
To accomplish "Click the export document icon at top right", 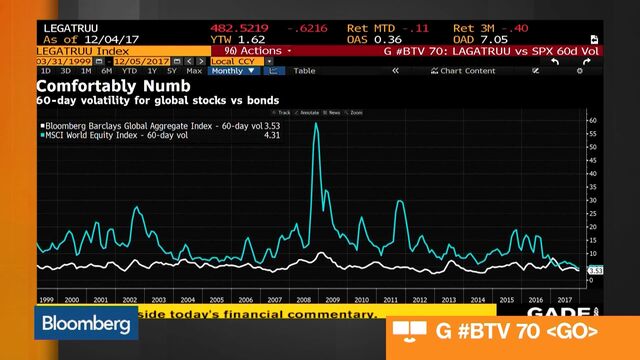I will [x=594, y=39].
